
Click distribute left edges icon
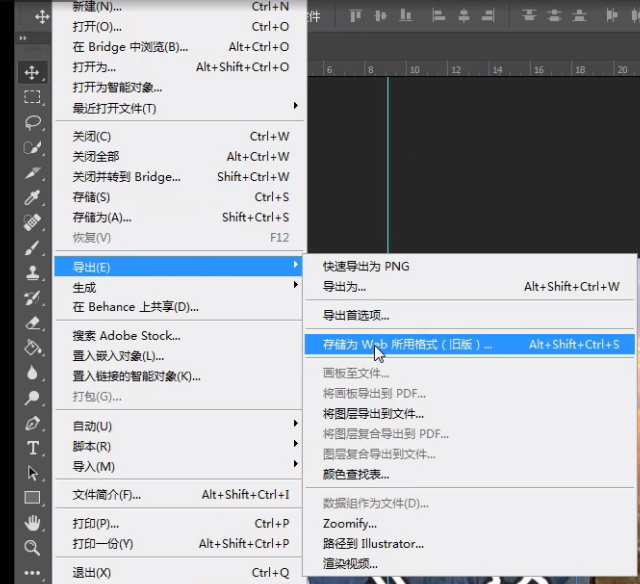tap(612, 16)
